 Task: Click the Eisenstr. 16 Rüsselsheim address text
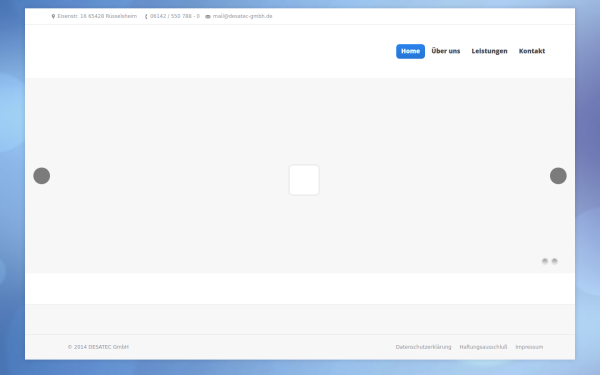click(97, 16)
